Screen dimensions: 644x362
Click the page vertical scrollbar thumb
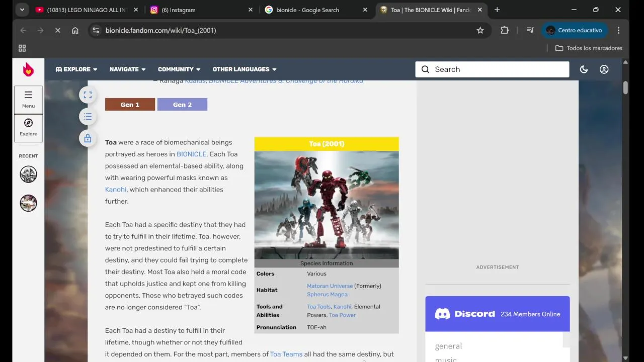(x=625, y=87)
